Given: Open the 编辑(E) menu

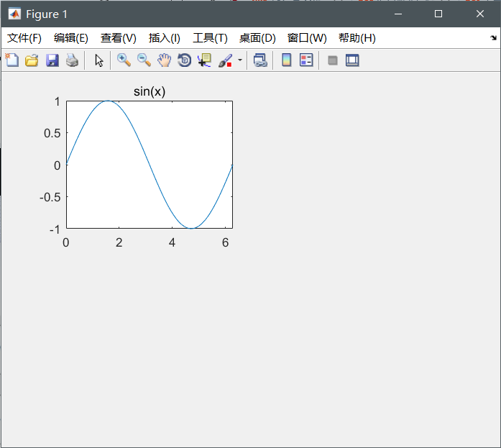Looking at the screenshot, I should point(71,38).
